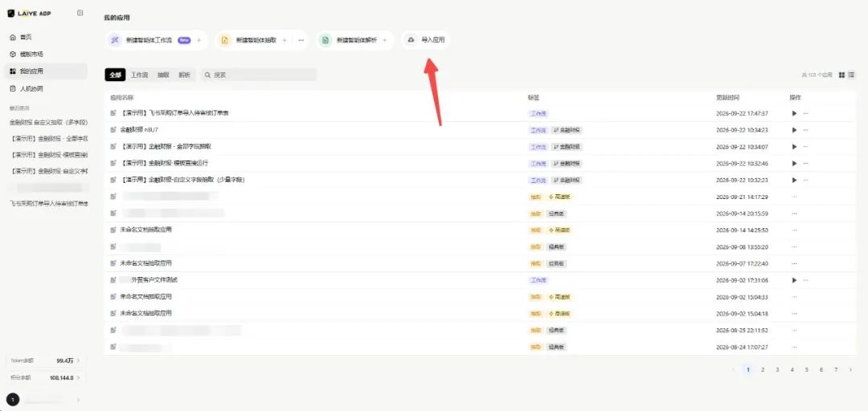Open more actions for 金融财报 n8U7 row
868x411 pixels.
pyautogui.click(x=805, y=130)
